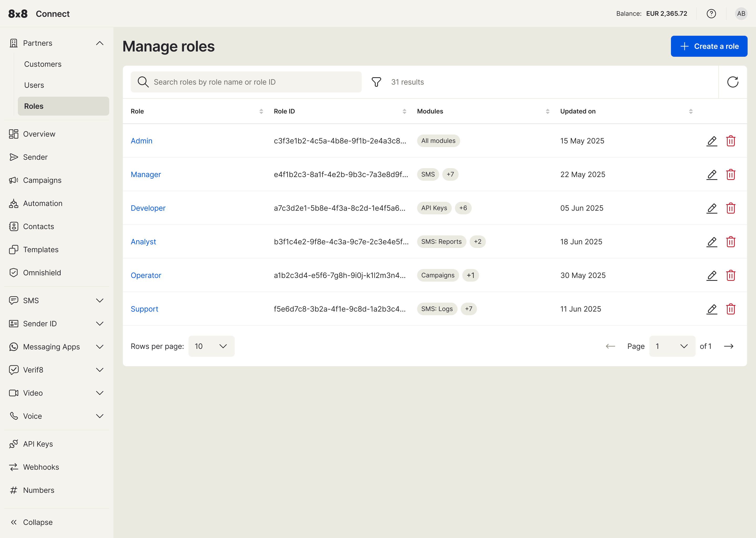Delete the Support role with trash icon
Viewport: 756px width, 538px height.
point(731,309)
